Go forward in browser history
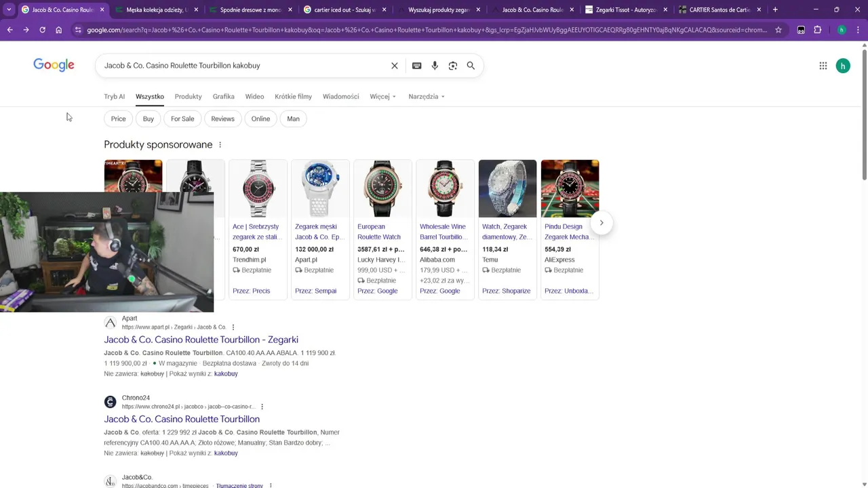868x488 pixels. pyautogui.click(x=26, y=30)
